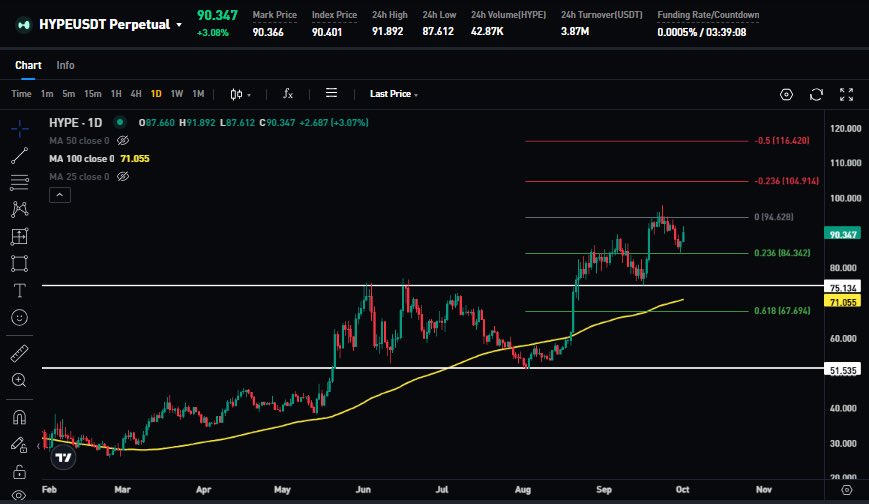This screenshot has height=504, width=869.
Task: Open the time axis settings gear
Action: 846,490
